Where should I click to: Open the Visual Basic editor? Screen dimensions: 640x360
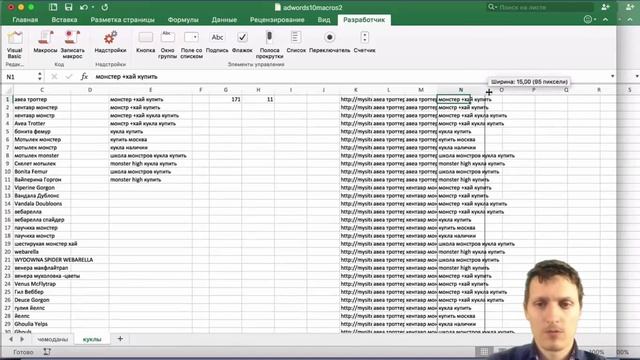click(15, 44)
